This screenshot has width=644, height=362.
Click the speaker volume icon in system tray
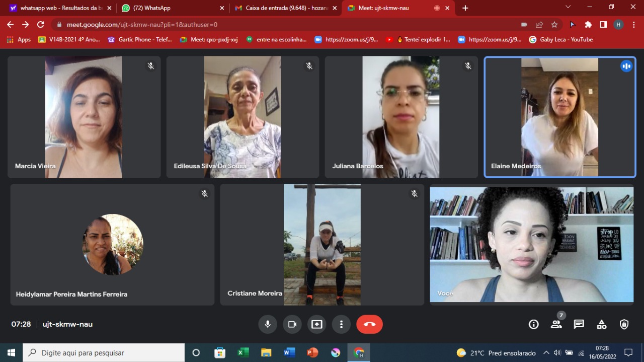[x=557, y=353]
